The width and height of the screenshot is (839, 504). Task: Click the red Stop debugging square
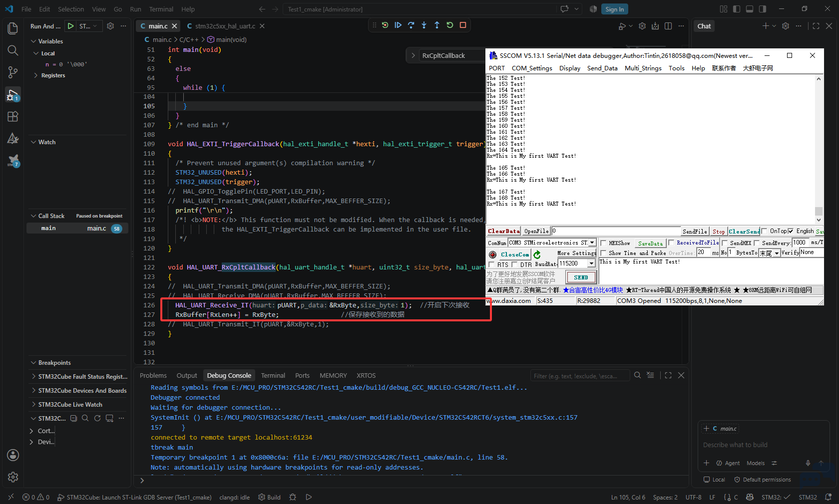tap(463, 25)
